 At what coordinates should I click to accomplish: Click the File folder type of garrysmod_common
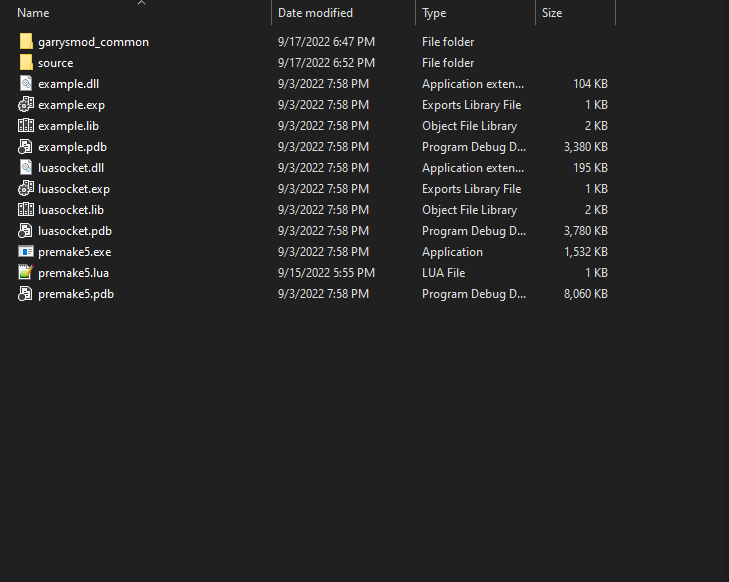(448, 42)
